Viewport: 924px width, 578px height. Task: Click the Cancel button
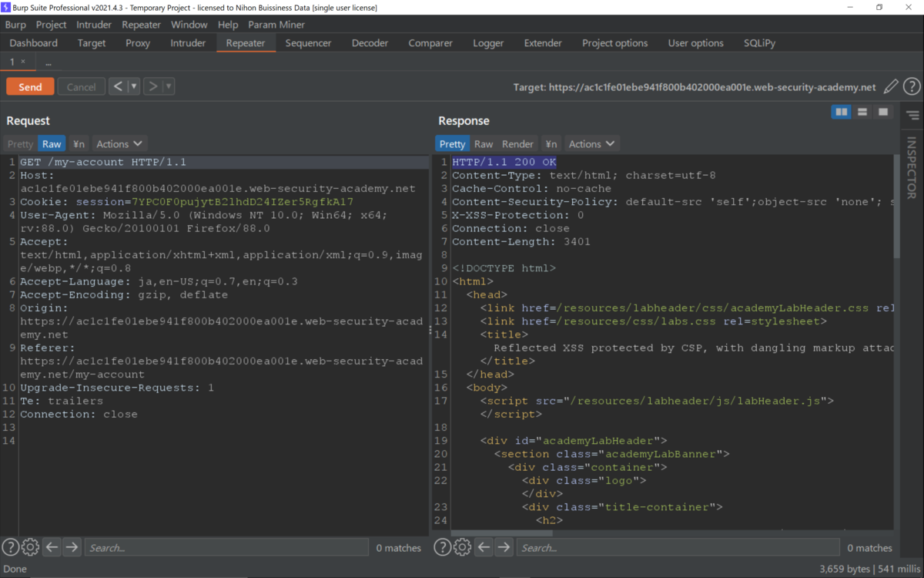coord(81,86)
